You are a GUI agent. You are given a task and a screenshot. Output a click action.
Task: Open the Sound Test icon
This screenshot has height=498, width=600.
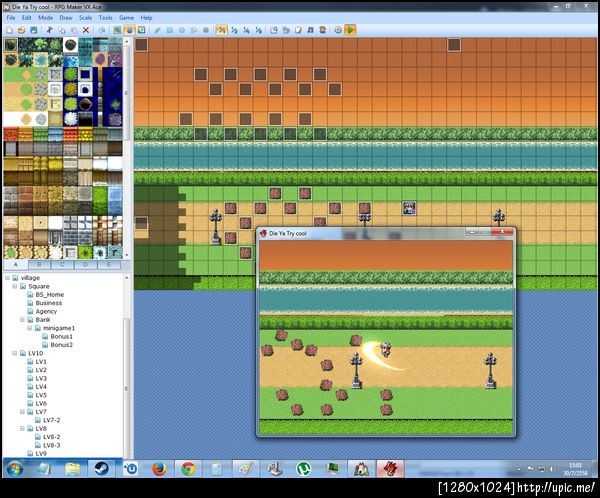click(310, 30)
